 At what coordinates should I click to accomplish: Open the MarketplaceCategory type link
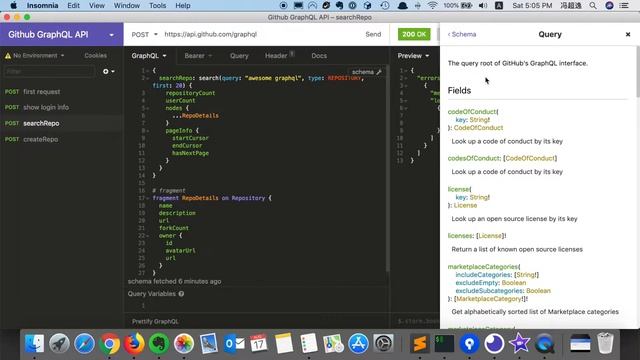(x=489, y=299)
